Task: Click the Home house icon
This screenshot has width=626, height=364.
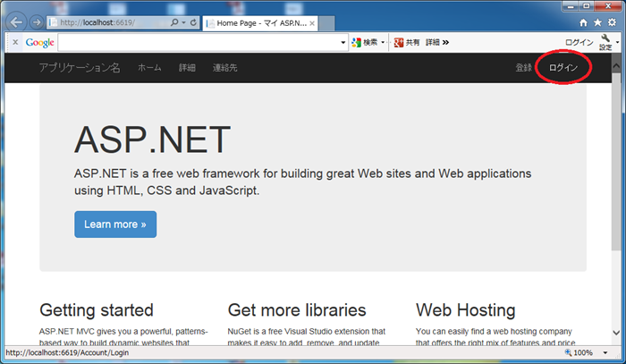Action: (x=583, y=22)
